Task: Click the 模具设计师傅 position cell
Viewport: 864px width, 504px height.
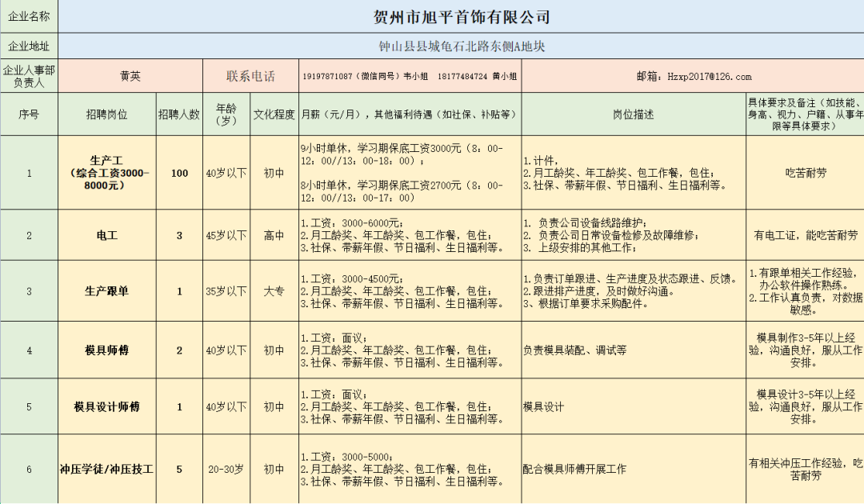Action: tap(110, 406)
